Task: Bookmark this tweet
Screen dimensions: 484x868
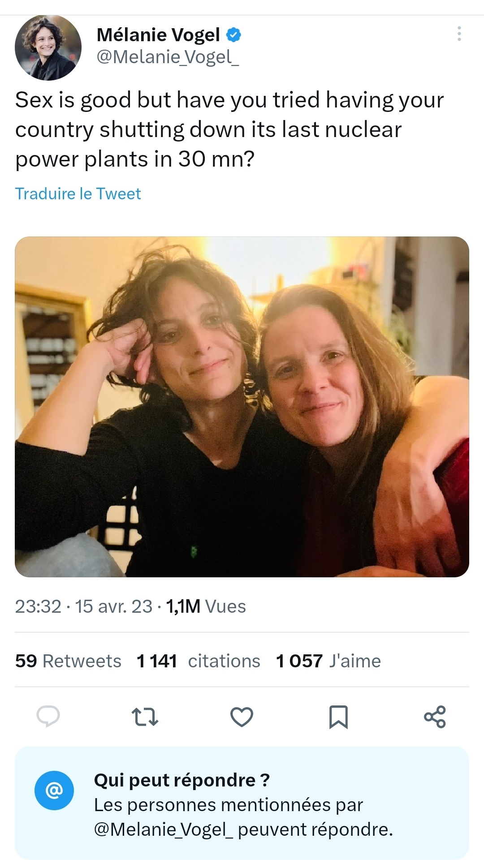Action: (338, 717)
